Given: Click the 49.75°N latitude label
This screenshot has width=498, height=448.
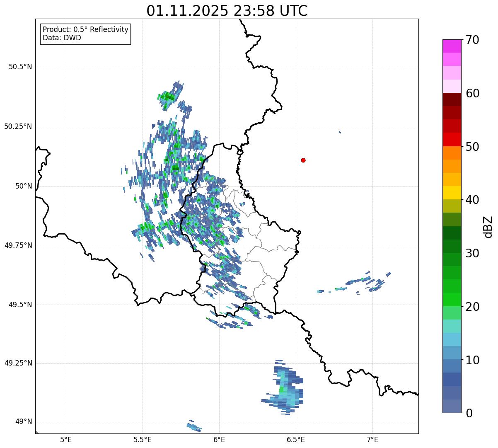Looking at the screenshot, I should click(18, 245).
